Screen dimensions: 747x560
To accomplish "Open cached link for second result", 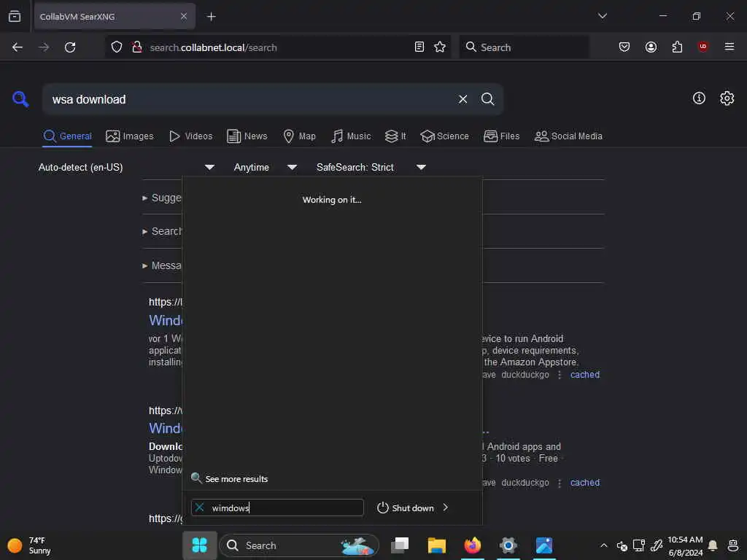I will [x=584, y=483].
